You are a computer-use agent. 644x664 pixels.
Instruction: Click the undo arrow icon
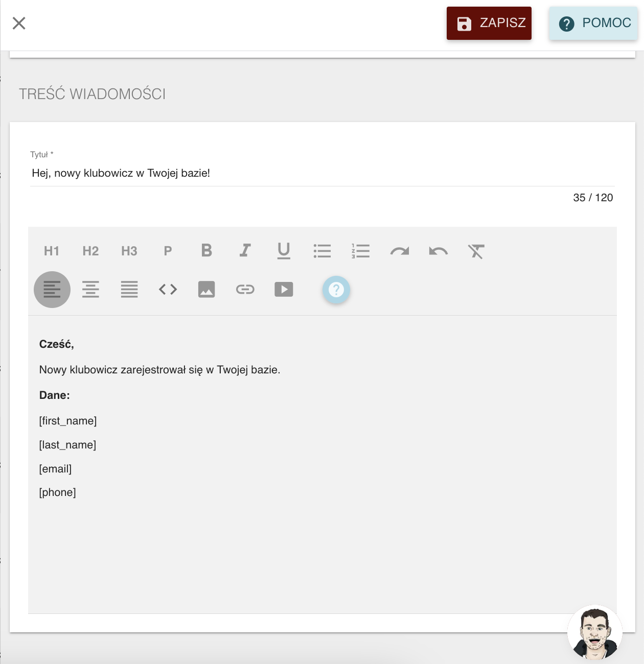click(x=439, y=251)
